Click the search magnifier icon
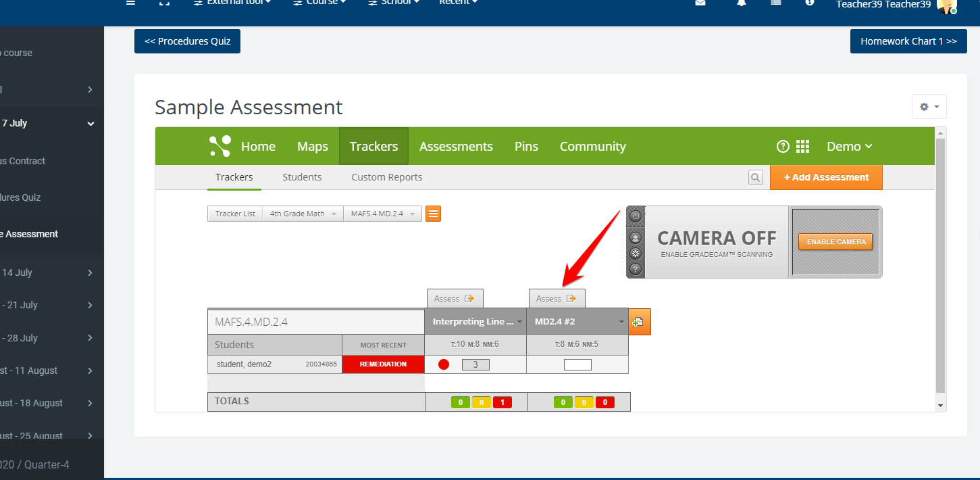Image resolution: width=980 pixels, height=480 pixels. (755, 177)
